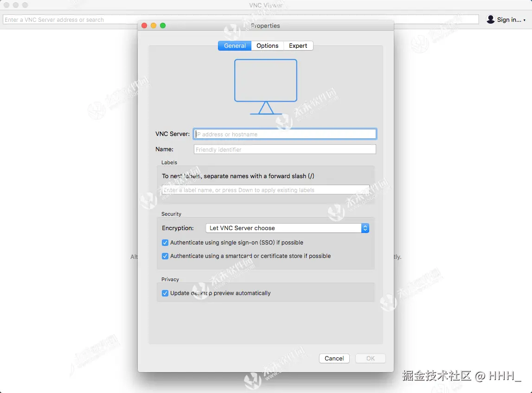
Task: Toggle single sign-on (SSO) authentication checkbox
Action: click(x=165, y=243)
